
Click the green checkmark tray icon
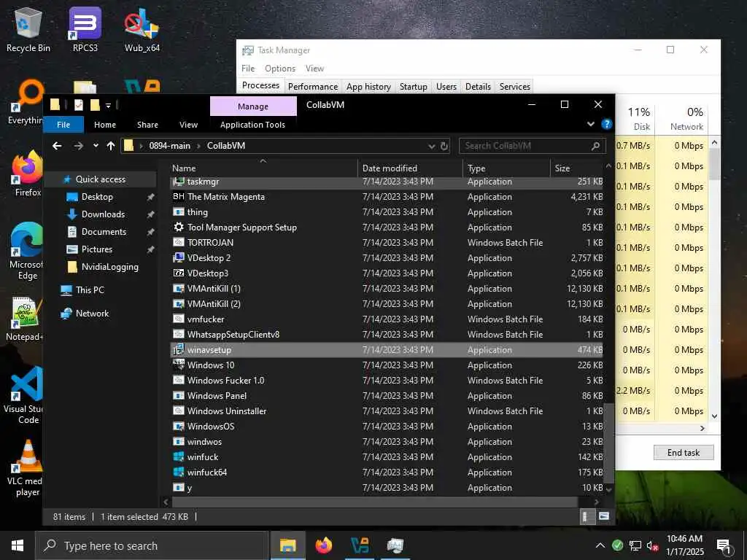coord(617,545)
